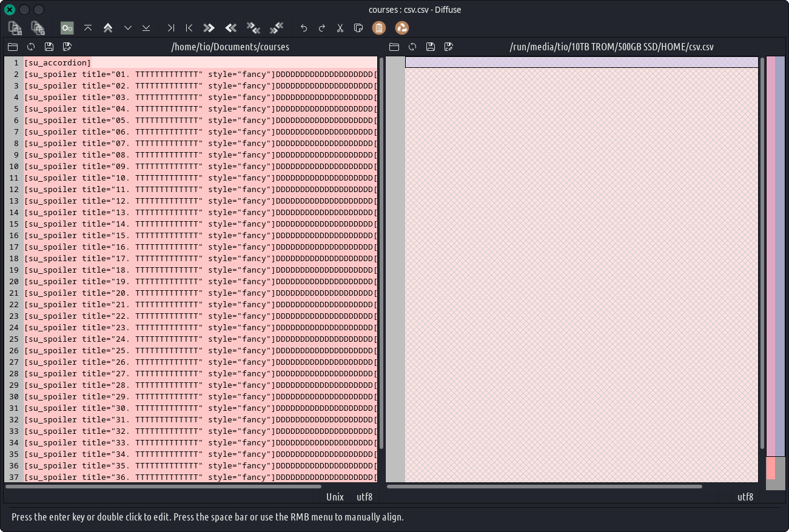Click the Realign All gear icon
The height and width of the screenshot is (532, 789).
pyautogui.click(x=67, y=28)
